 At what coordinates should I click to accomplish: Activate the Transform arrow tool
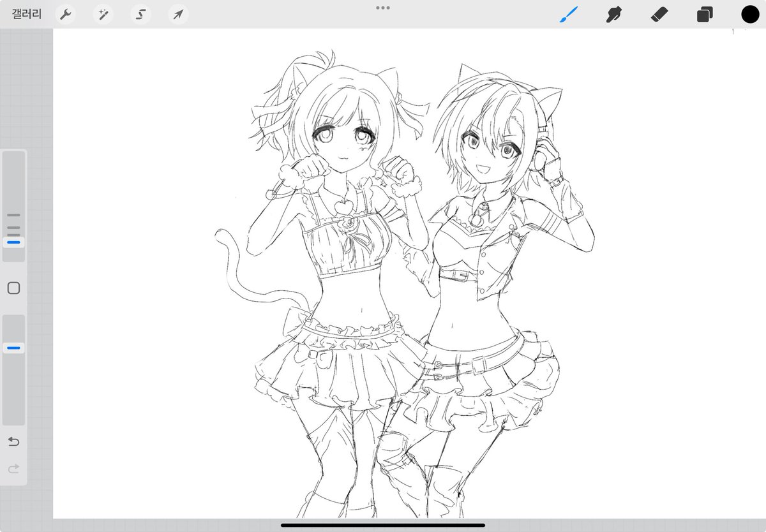178,14
